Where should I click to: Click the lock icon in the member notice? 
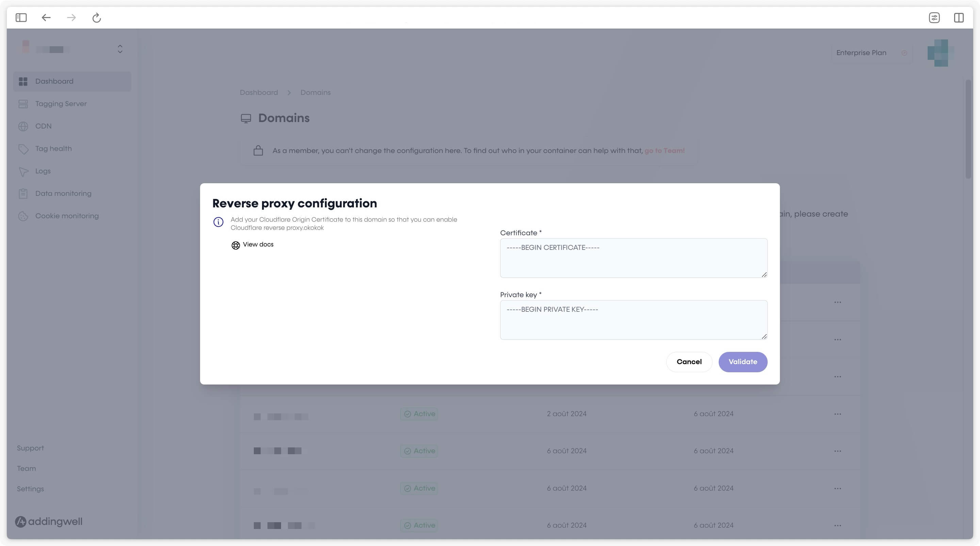(258, 151)
